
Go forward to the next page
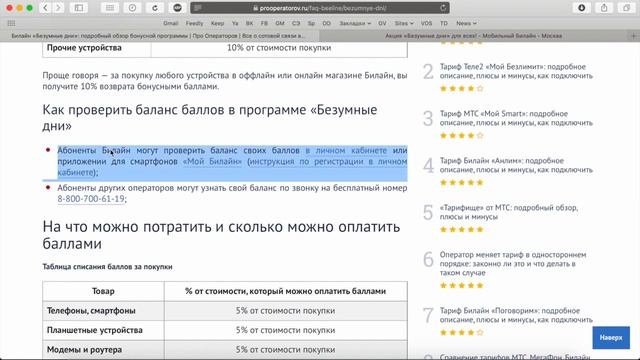[x=58, y=8]
